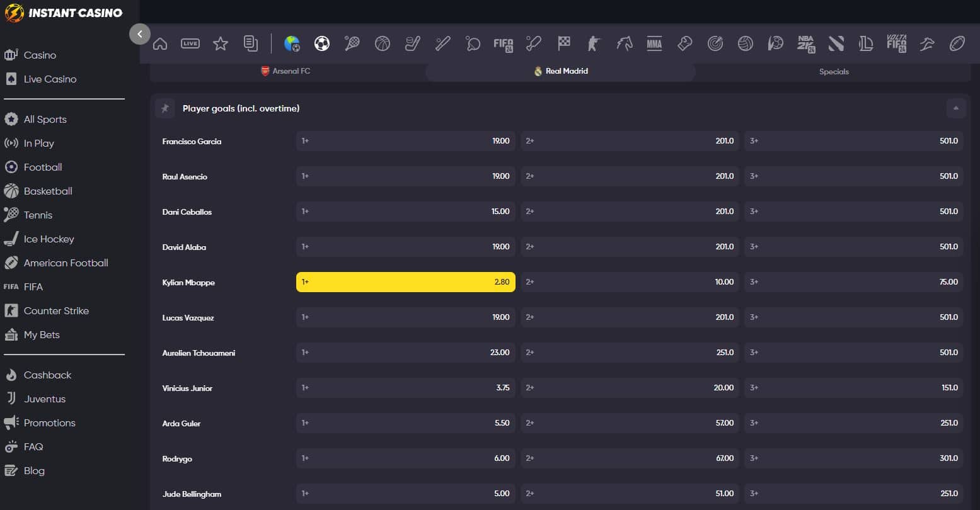Screen dimensions: 980x510
Task: Open the LIVE events icon
Action: (190, 43)
